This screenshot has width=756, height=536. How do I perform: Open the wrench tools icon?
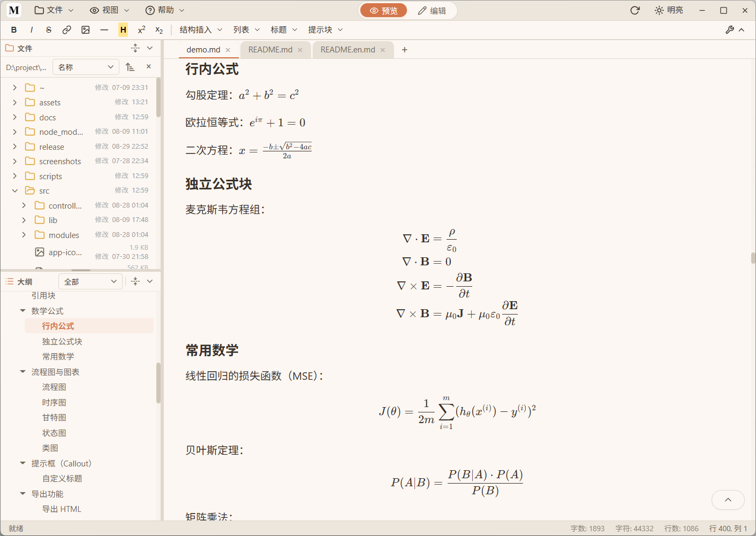(729, 30)
